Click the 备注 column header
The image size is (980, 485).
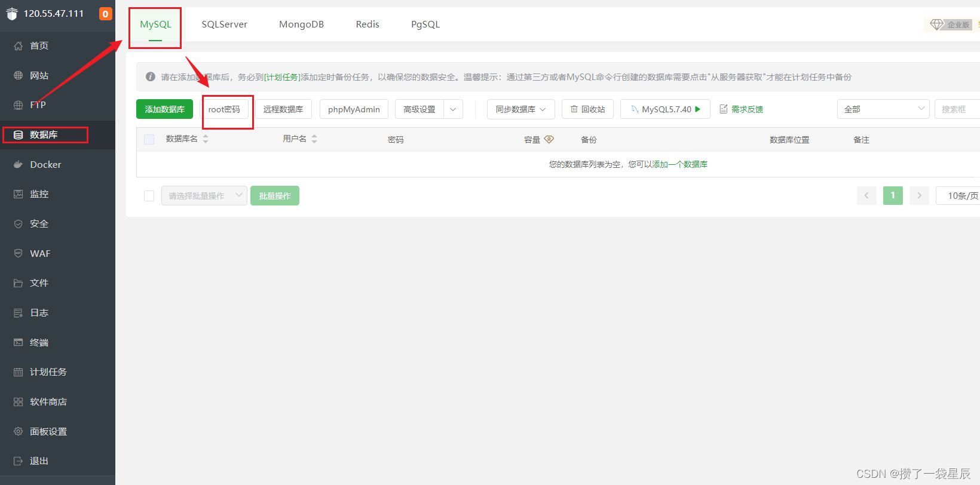pos(861,140)
